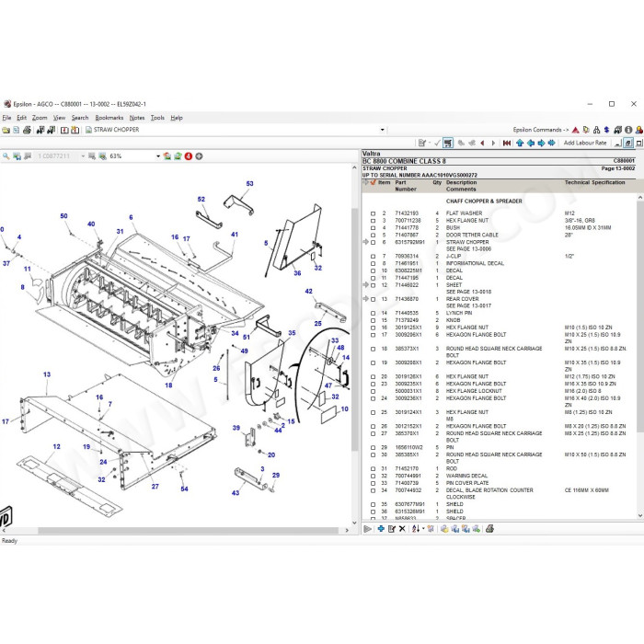The height and width of the screenshot is (644, 644).
Task: Open the Zoom menu
Action: [40, 118]
